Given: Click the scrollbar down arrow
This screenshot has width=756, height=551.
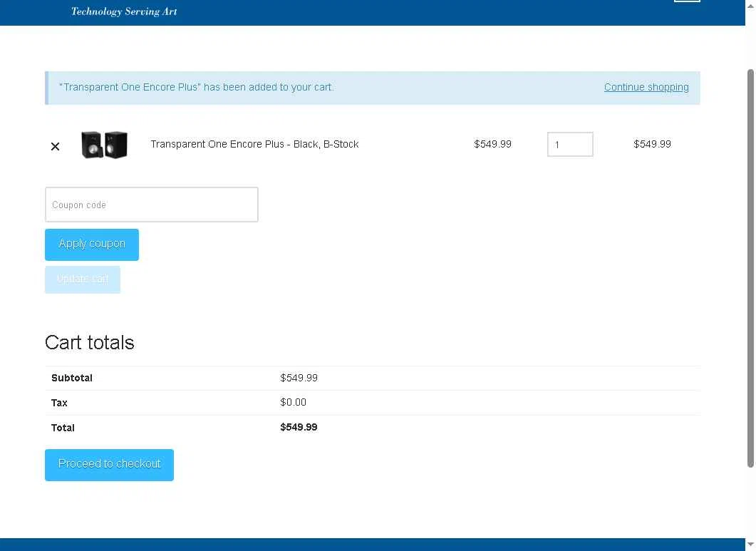Looking at the screenshot, I should (750, 545).
